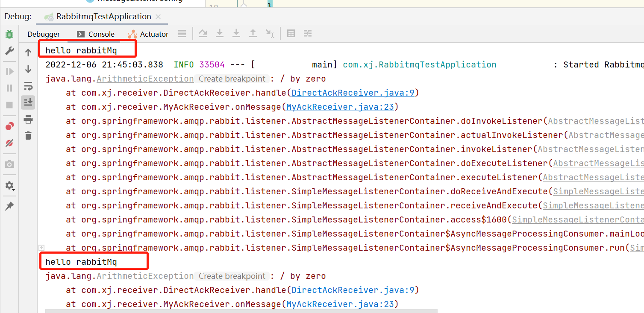
Task: Open first DirectAckReceiver.java:9 link
Action: [353, 93]
